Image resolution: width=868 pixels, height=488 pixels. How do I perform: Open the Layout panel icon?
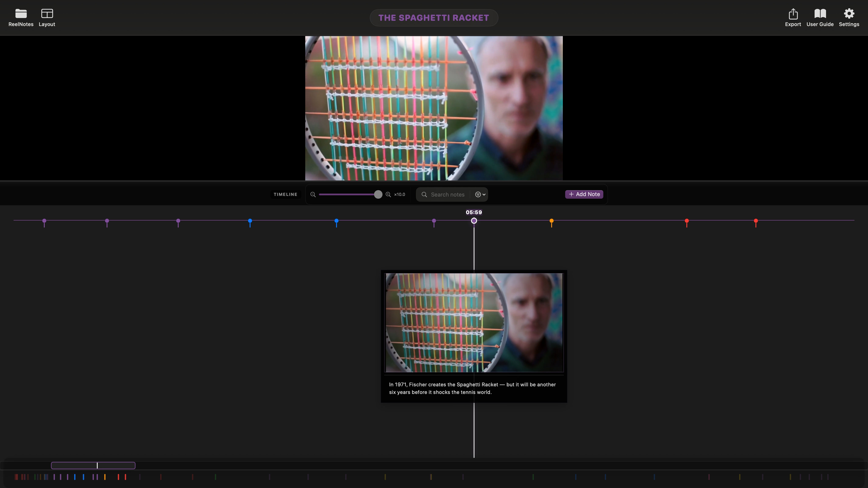tap(47, 14)
